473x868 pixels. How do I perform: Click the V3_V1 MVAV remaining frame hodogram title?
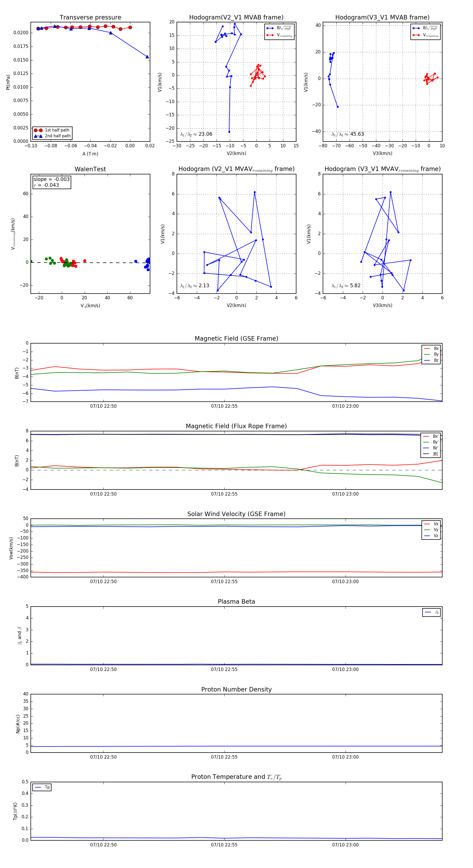point(382,169)
